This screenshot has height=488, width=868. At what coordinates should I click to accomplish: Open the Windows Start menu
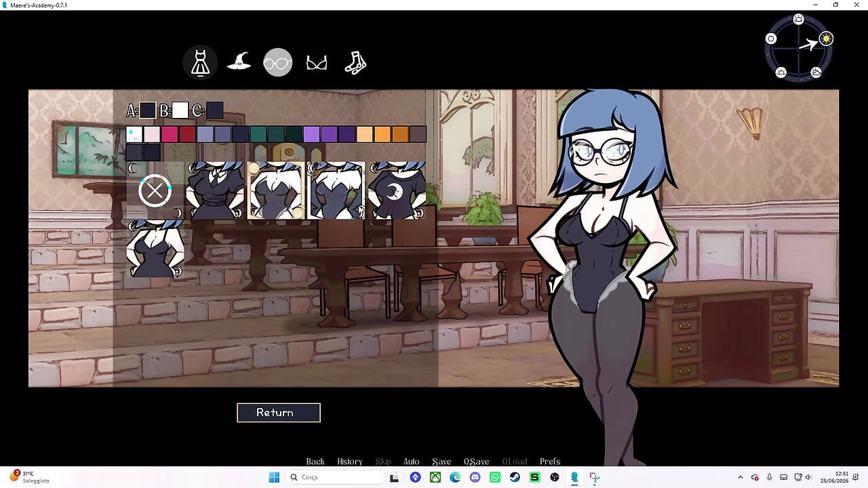(273, 477)
